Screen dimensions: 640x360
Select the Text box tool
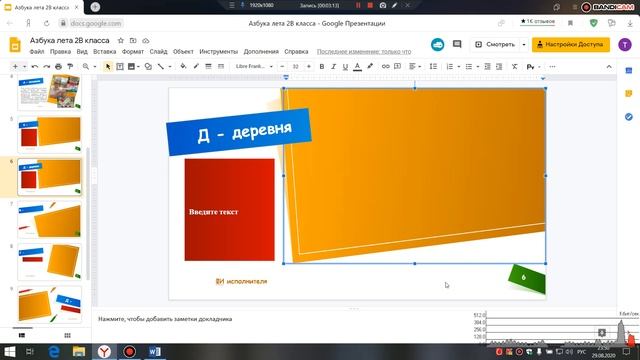click(120, 67)
